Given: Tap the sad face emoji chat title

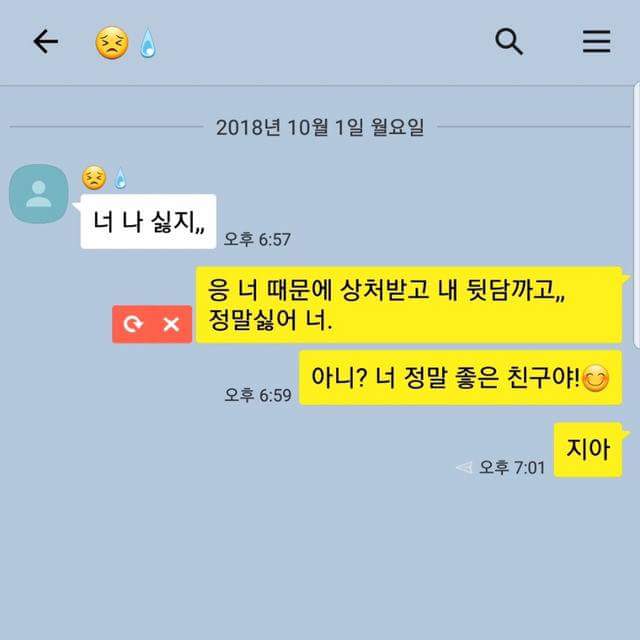Looking at the screenshot, I should (112, 43).
